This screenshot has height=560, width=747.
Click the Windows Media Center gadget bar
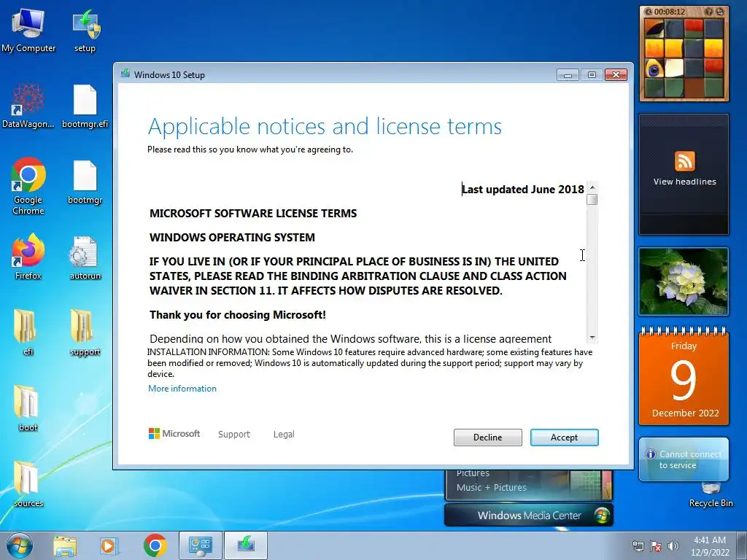click(529, 516)
